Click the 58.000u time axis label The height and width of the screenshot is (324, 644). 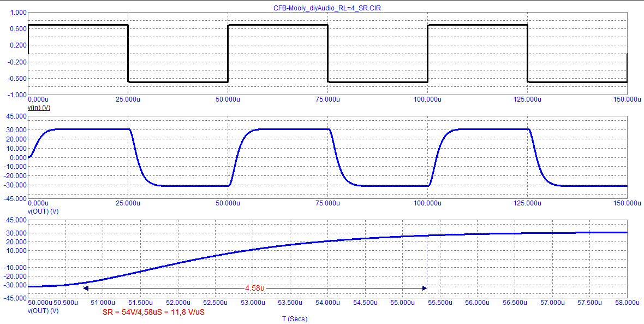[x=627, y=303]
